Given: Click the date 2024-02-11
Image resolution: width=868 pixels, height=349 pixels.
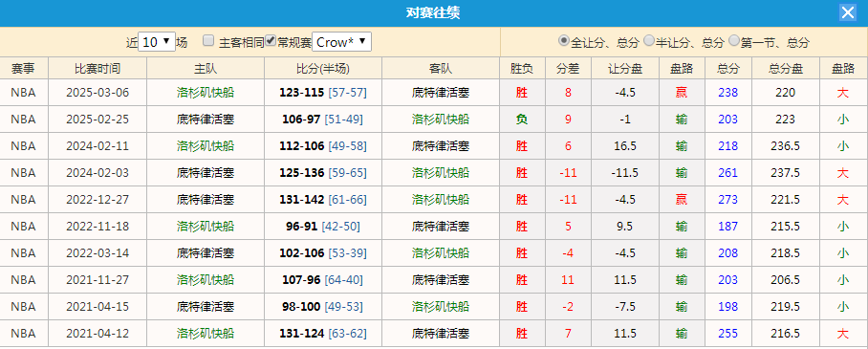Looking at the screenshot, I should pyautogui.click(x=98, y=145).
